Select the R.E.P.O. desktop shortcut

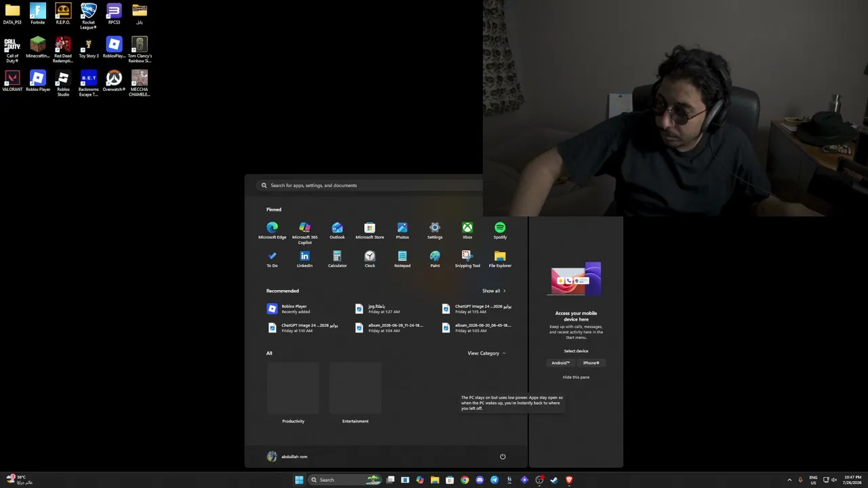coord(63,14)
